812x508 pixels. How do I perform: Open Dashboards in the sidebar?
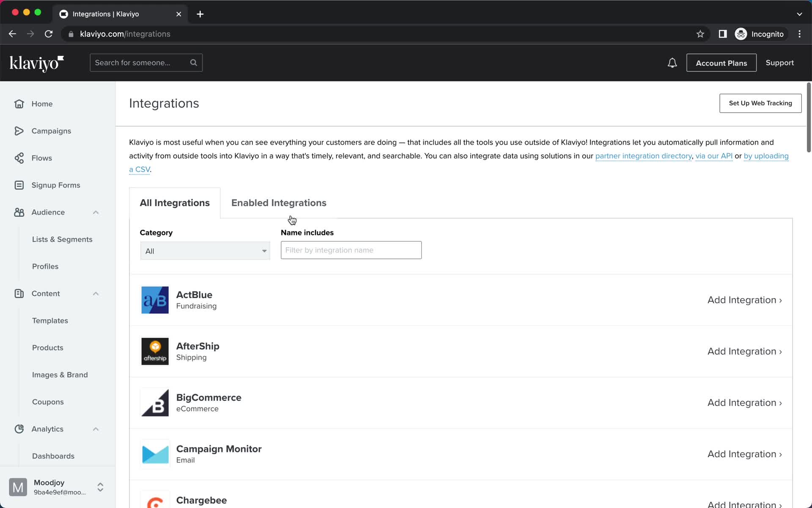pyautogui.click(x=53, y=456)
